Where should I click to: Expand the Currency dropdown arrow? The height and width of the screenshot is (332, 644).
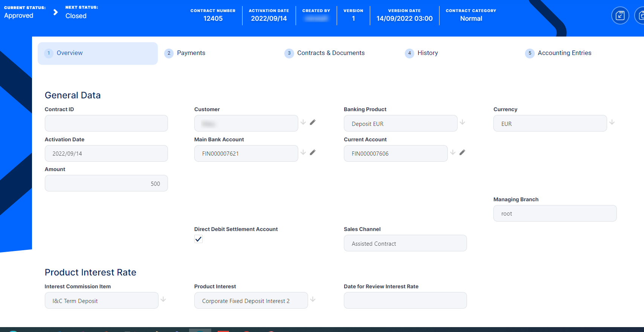coord(612,122)
